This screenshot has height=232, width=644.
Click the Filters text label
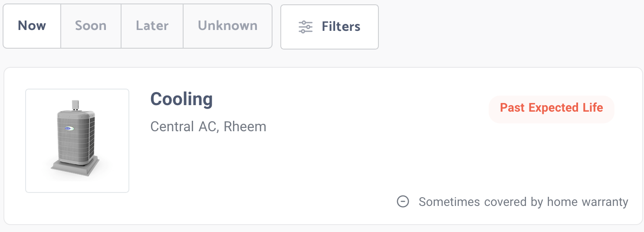click(341, 27)
